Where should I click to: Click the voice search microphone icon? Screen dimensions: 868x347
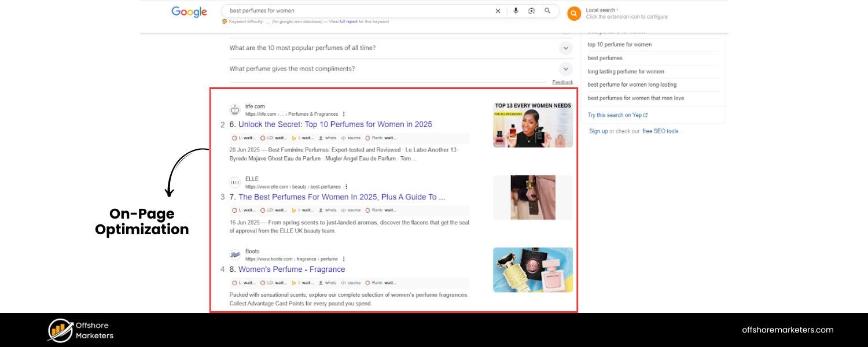pos(516,10)
